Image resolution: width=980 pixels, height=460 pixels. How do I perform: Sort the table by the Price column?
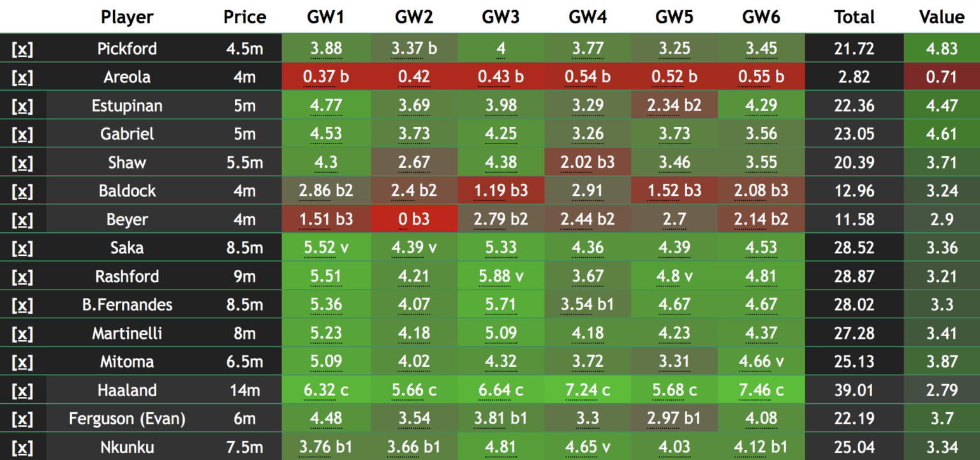[x=244, y=17]
